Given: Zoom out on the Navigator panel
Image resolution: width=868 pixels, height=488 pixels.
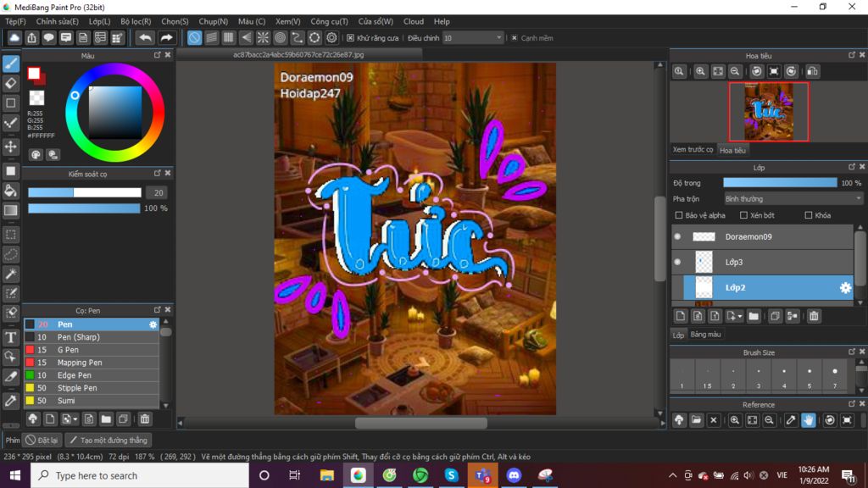Looking at the screenshot, I should click(x=735, y=71).
